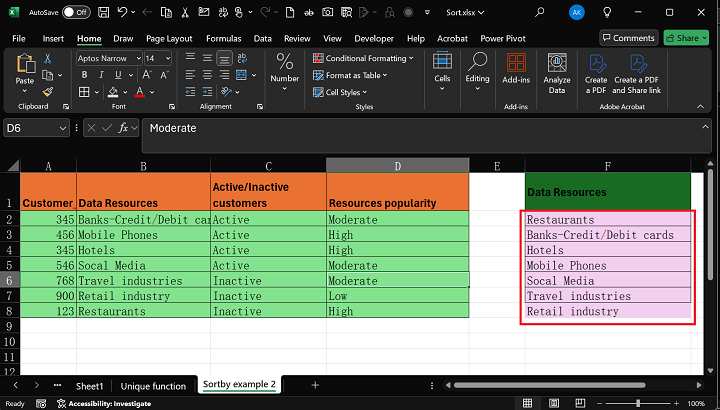The height and width of the screenshot is (410, 720).
Task: Open the Formulas ribbon tab
Action: [223, 38]
